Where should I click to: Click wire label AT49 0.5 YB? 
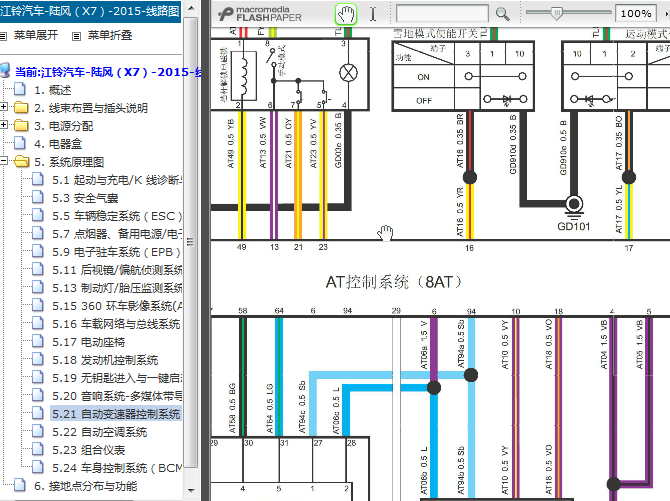tap(231, 144)
